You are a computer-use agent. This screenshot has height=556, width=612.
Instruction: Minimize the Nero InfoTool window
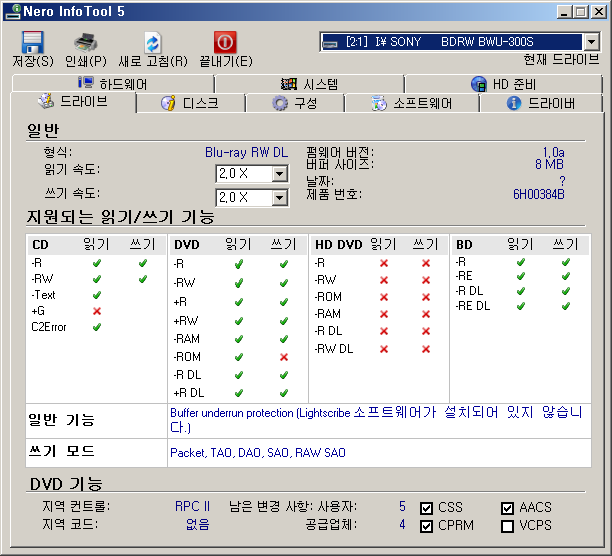[x=564, y=12]
